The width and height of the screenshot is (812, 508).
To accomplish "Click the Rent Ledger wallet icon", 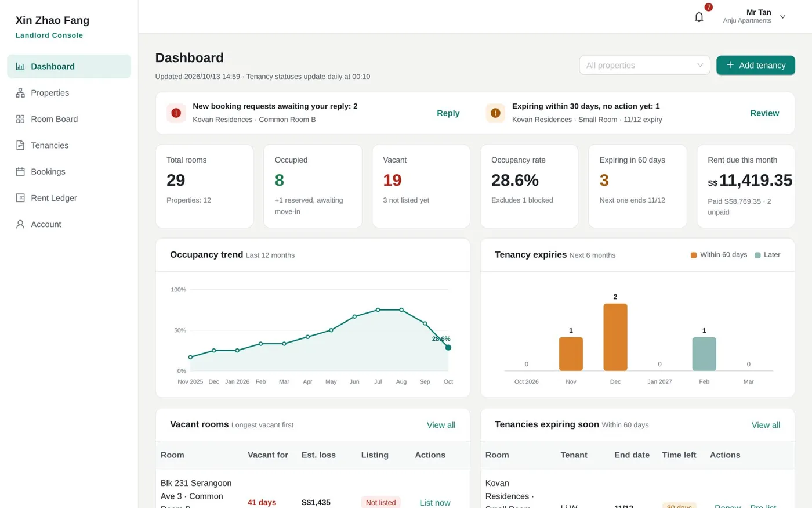I will 20,198.
